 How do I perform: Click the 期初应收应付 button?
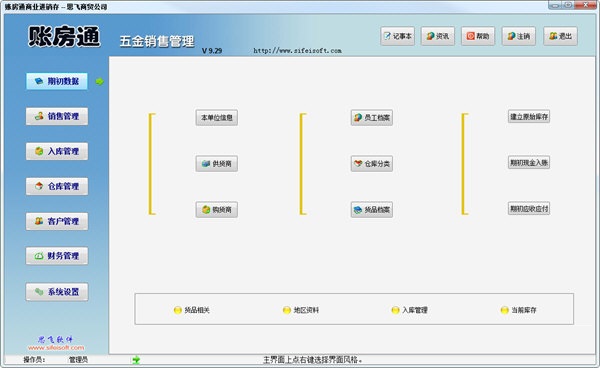pyautogui.click(x=529, y=208)
